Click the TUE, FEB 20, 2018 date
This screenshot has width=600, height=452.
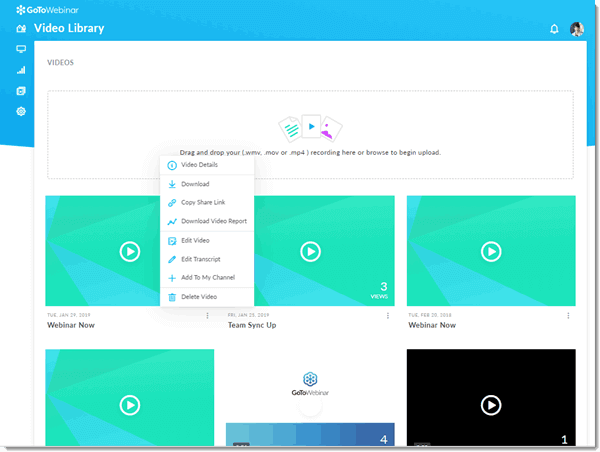click(430, 315)
